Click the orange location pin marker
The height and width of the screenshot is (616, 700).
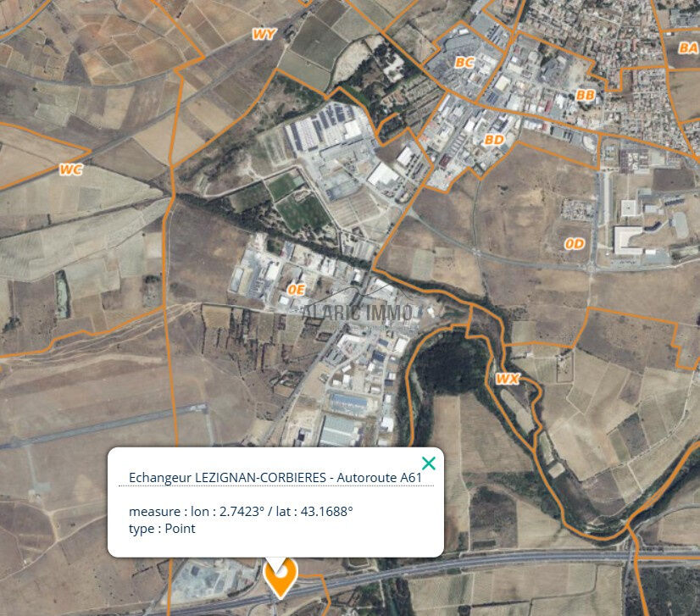[x=280, y=577]
